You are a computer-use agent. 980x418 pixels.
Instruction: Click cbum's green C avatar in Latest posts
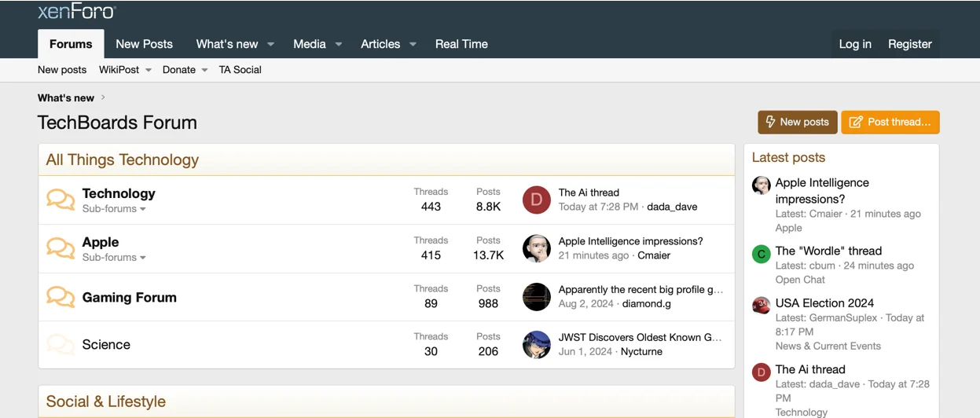click(761, 254)
